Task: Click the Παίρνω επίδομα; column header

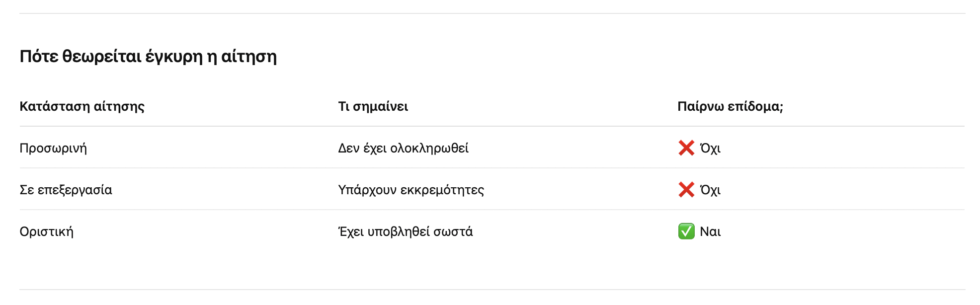Action: (730, 106)
